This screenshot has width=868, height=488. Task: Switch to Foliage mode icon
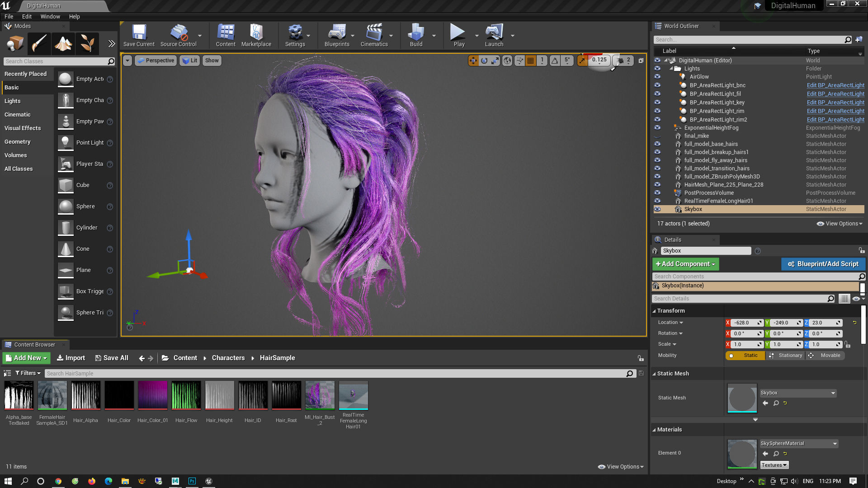(x=87, y=44)
